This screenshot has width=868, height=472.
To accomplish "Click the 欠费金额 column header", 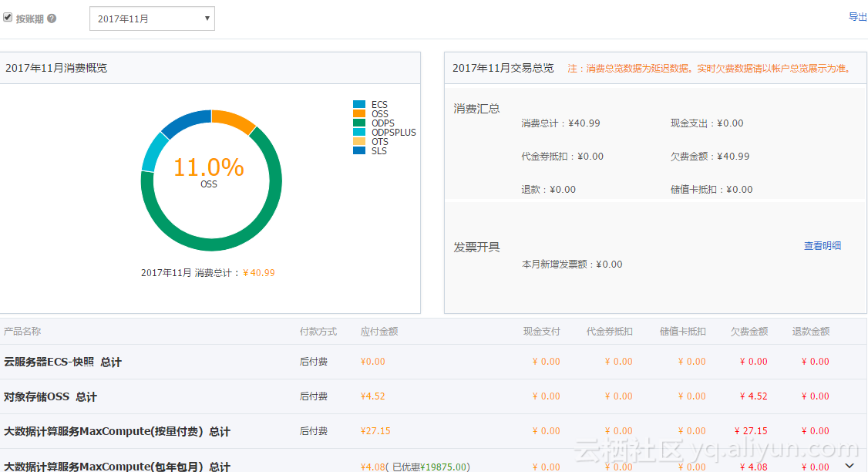I will click(749, 332).
